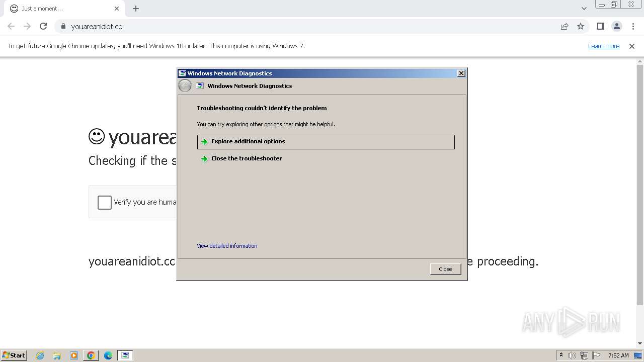Open the network tray icon
Screen dimensions: 644x362
pos(584,355)
